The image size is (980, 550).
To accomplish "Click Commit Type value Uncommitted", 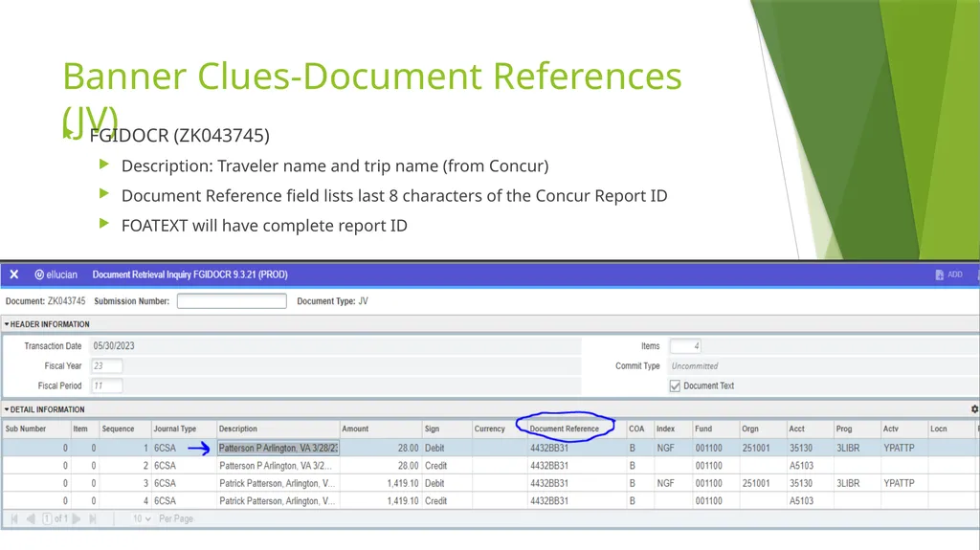I will tap(695, 366).
